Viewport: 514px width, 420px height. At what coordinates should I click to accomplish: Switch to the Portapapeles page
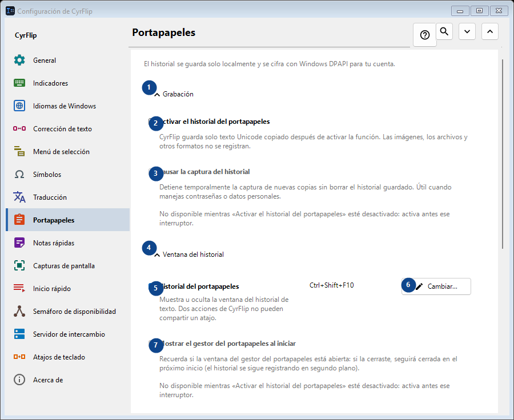pos(68,220)
